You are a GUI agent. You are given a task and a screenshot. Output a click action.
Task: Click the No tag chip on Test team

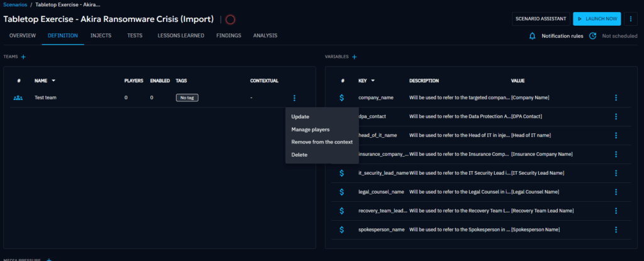[x=186, y=97]
